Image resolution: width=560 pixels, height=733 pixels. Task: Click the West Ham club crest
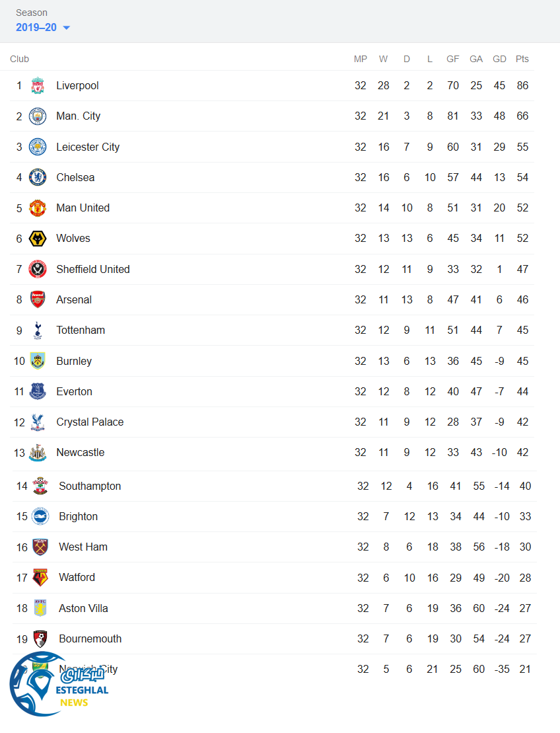[40, 547]
